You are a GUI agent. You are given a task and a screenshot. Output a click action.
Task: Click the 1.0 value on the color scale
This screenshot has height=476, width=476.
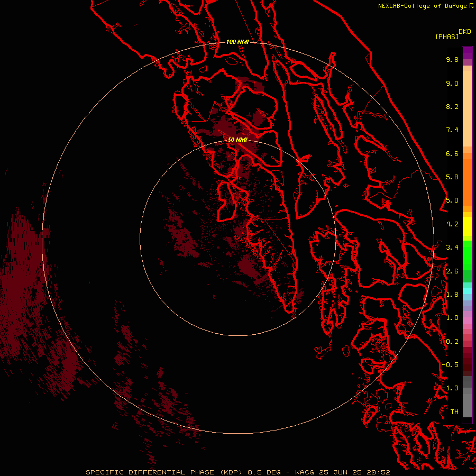click(x=452, y=318)
